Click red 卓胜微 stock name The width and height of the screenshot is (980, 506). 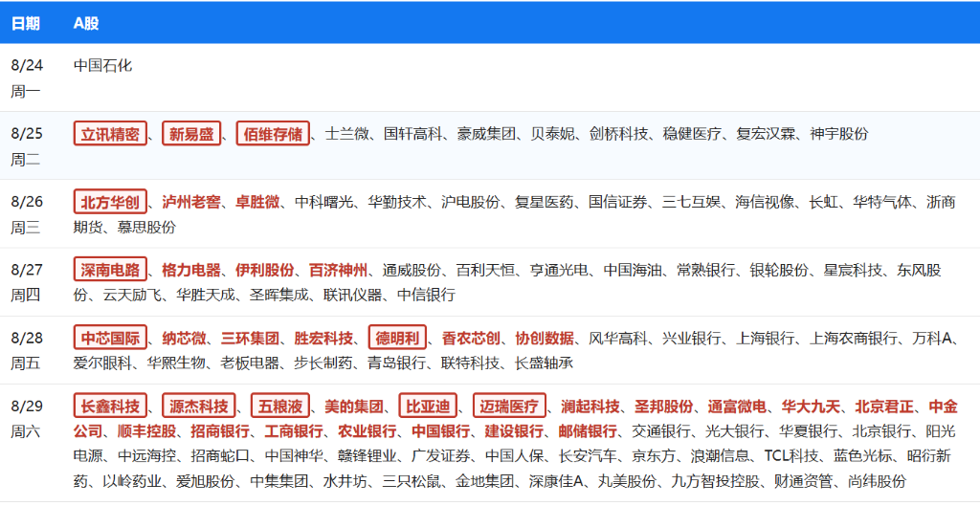click(257, 202)
